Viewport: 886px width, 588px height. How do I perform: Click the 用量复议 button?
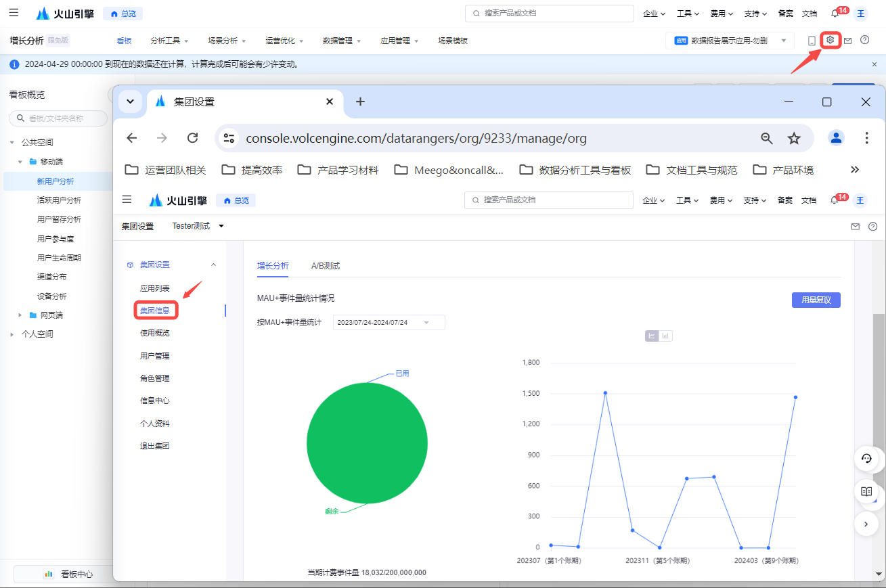[816, 300]
